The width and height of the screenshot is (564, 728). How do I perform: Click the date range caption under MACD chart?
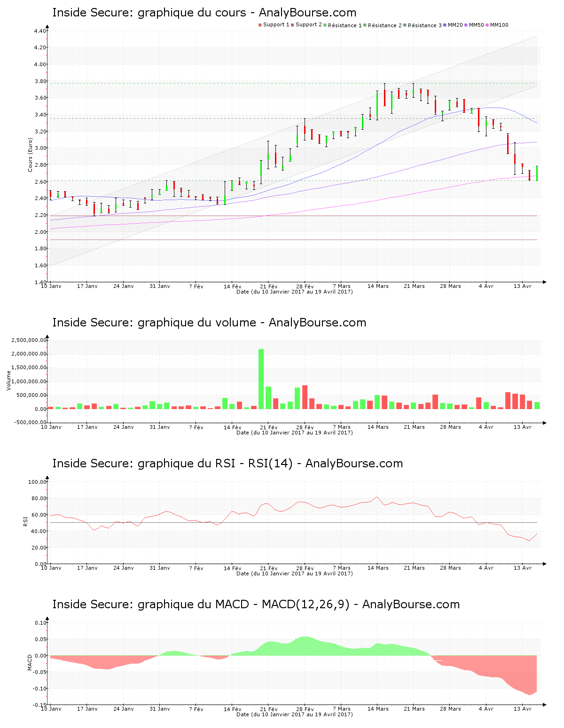[294, 714]
